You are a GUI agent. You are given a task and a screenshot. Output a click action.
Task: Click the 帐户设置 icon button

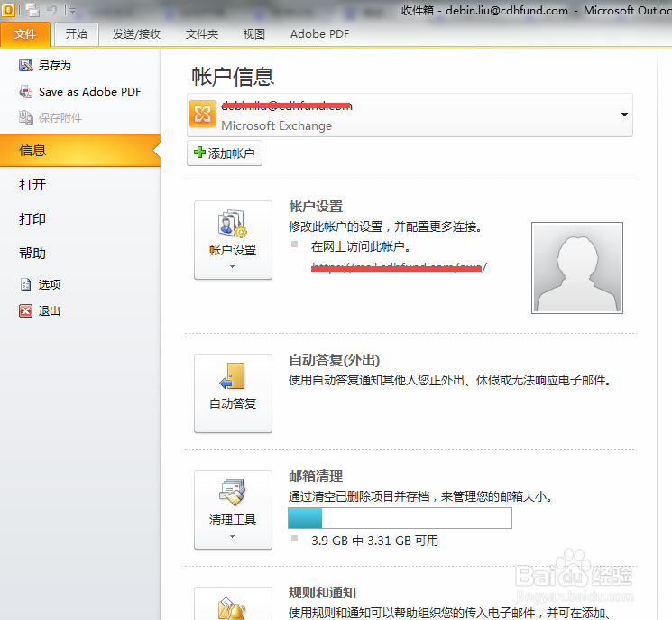233,240
